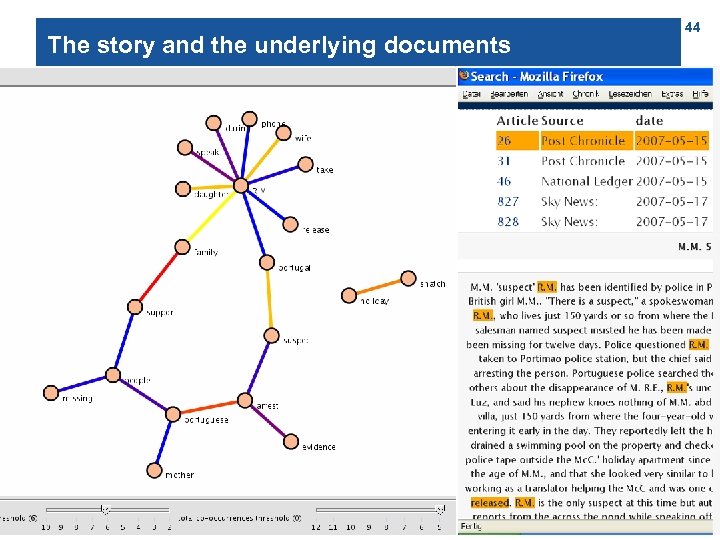Open article 46 link
720x540 pixels.
pyautogui.click(x=504, y=181)
